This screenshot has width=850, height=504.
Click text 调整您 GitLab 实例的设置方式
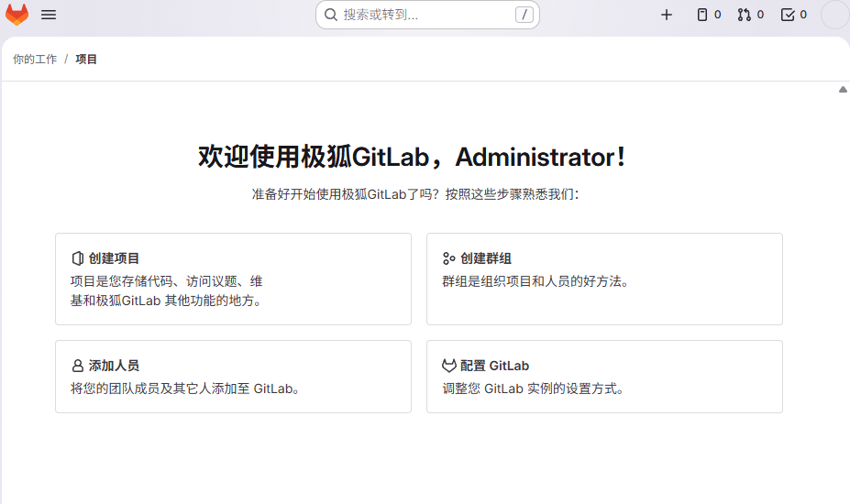click(x=534, y=389)
